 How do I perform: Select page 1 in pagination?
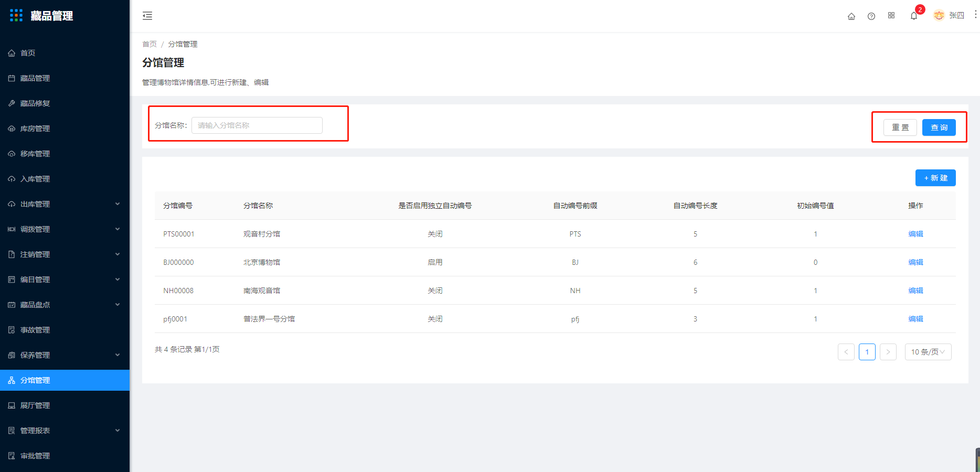pos(867,352)
